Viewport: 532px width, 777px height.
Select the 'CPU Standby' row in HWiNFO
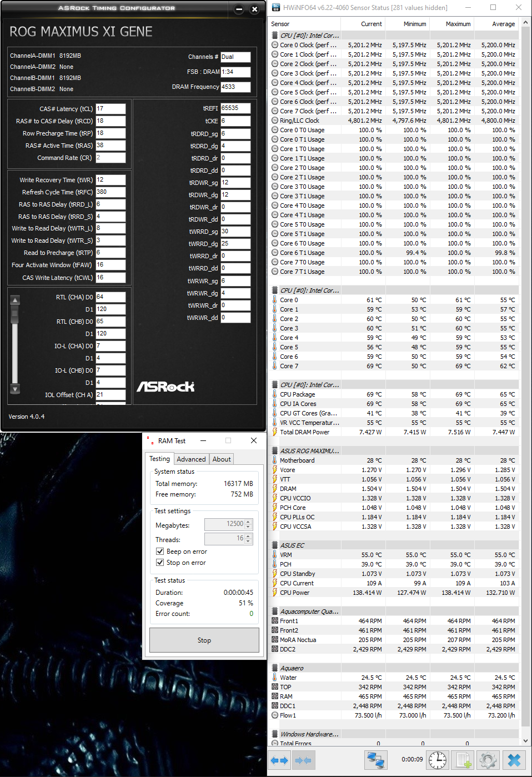394,574
